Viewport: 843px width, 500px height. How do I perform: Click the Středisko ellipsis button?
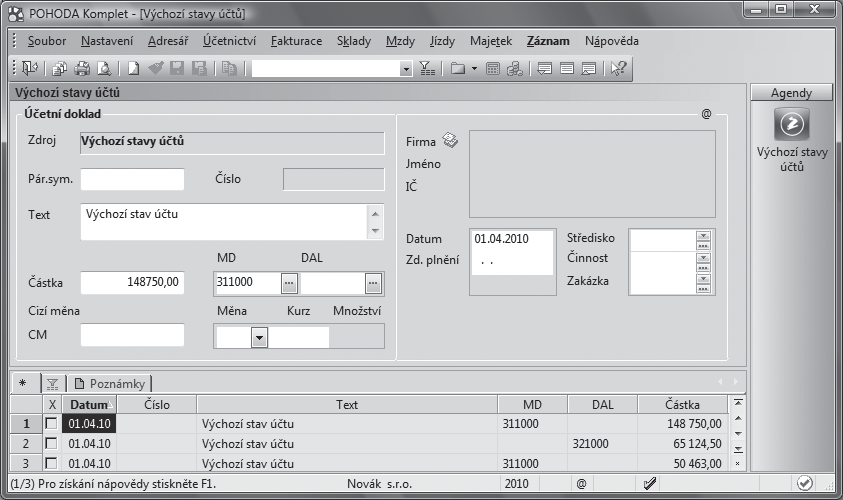pos(703,246)
